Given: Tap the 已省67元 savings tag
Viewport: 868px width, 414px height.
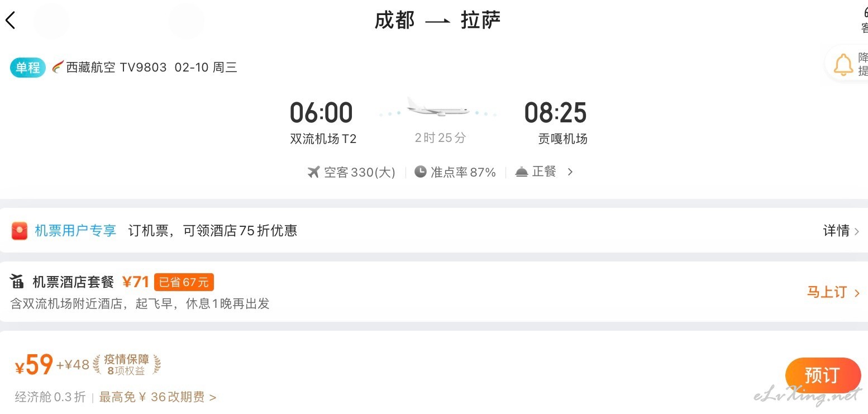Looking at the screenshot, I should [x=184, y=282].
